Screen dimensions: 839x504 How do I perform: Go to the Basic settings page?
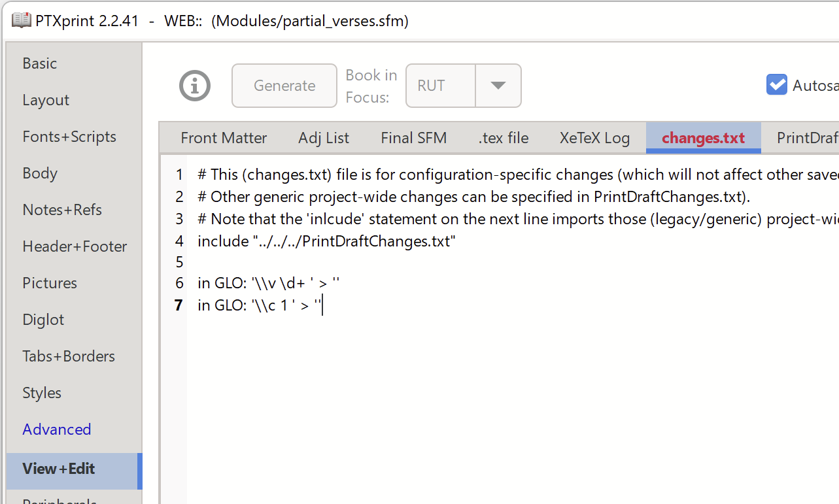point(39,63)
